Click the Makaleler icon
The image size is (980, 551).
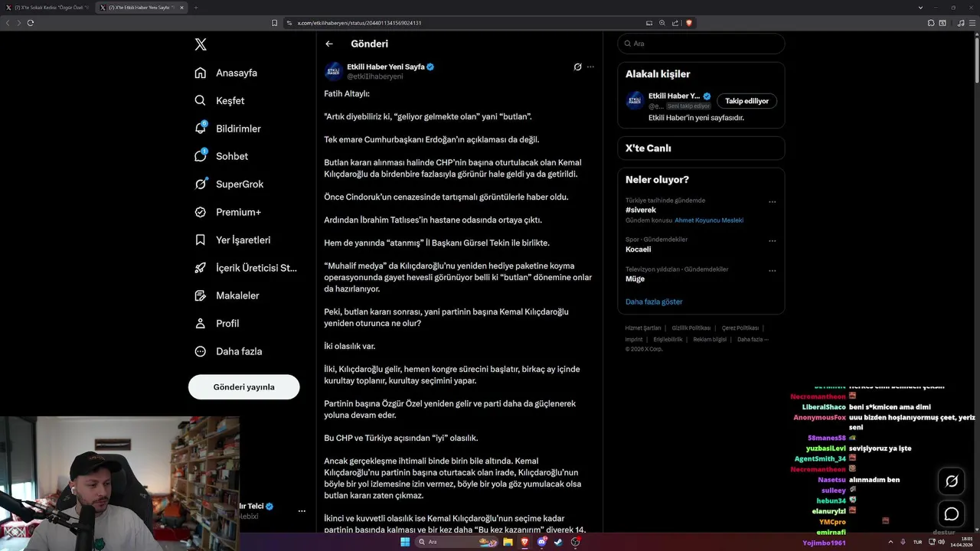(x=201, y=295)
